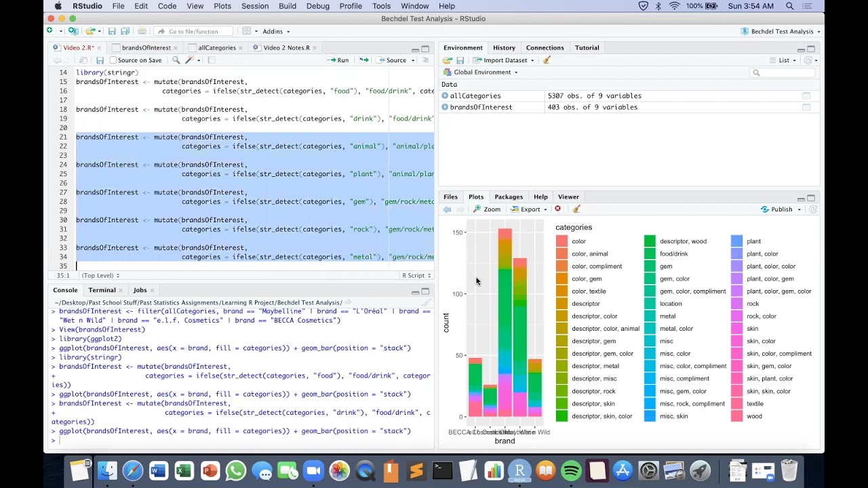
Task: Click the 'color' legend swatch
Action: click(x=561, y=241)
